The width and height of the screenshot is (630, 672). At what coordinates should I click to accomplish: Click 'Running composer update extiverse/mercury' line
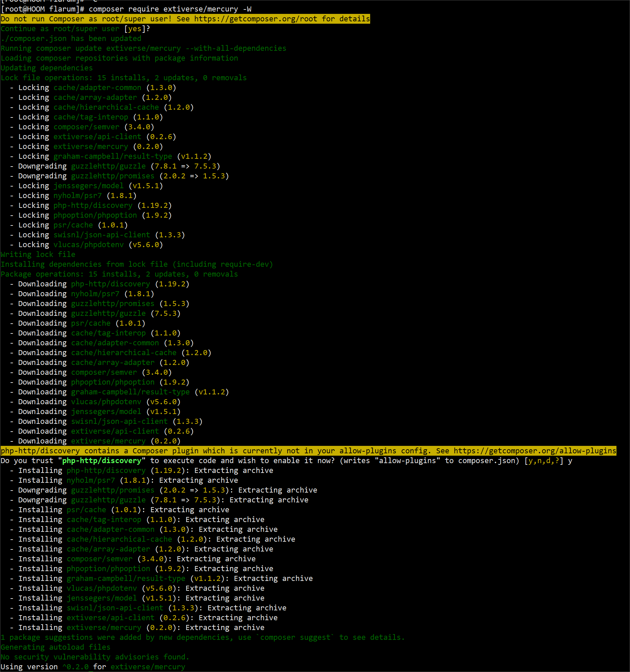(x=143, y=48)
